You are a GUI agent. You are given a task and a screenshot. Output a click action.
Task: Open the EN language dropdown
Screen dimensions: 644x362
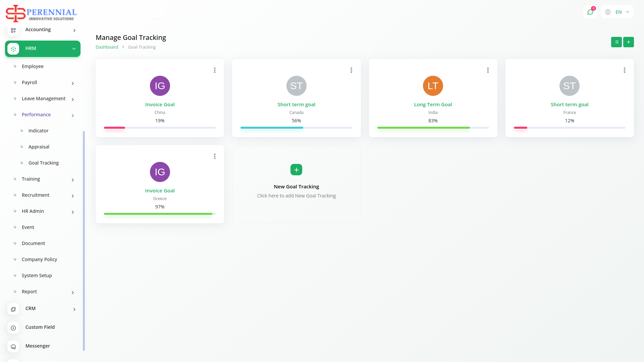tap(618, 12)
